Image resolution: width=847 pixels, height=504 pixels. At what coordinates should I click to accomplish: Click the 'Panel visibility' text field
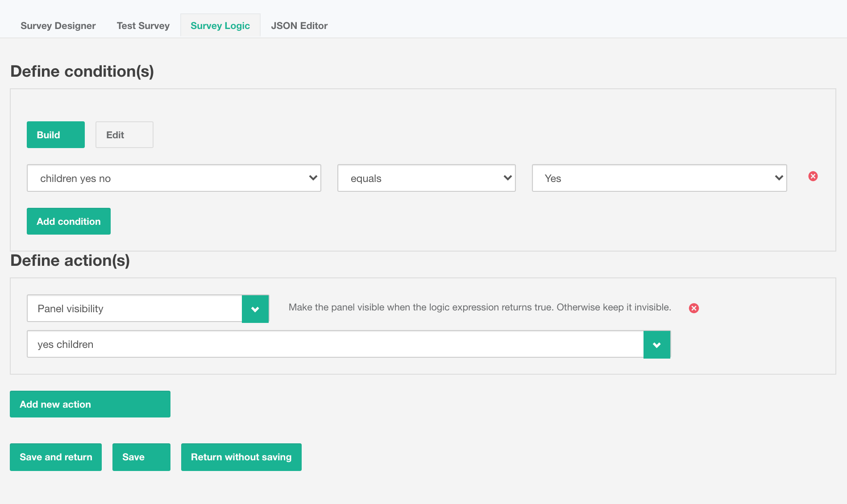[x=134, y=309]
